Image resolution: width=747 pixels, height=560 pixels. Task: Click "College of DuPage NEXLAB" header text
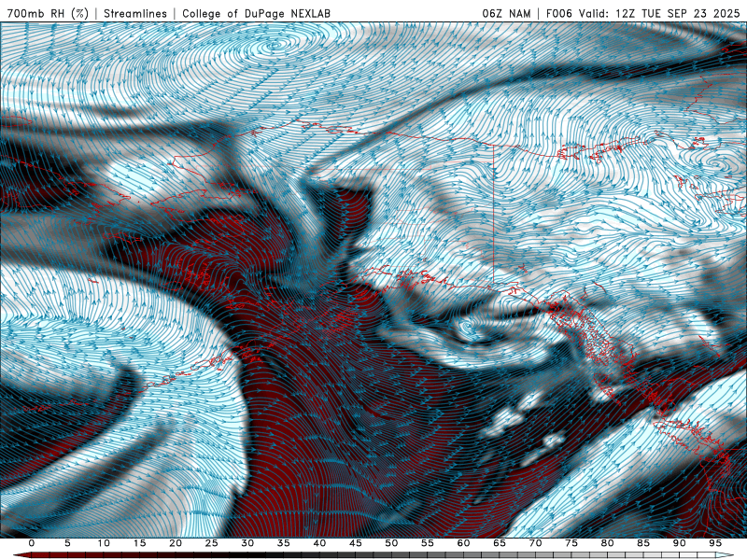pyautogui.click(x=256, y=13)
